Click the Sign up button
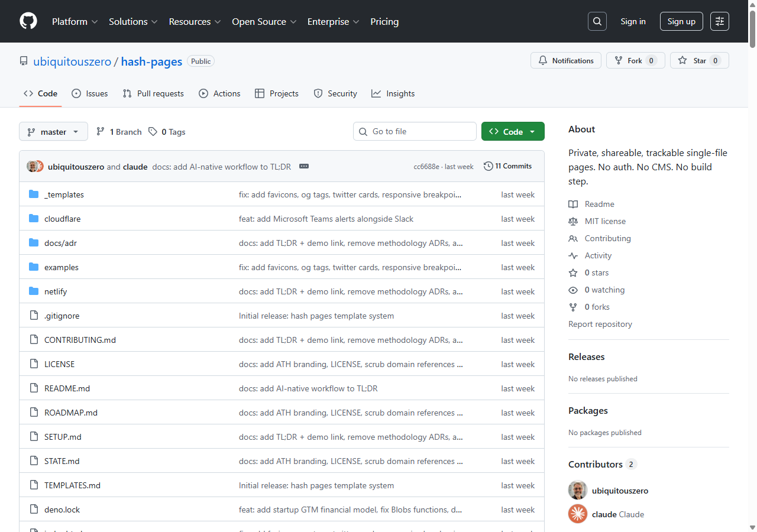757x532 pixels. 681,21
